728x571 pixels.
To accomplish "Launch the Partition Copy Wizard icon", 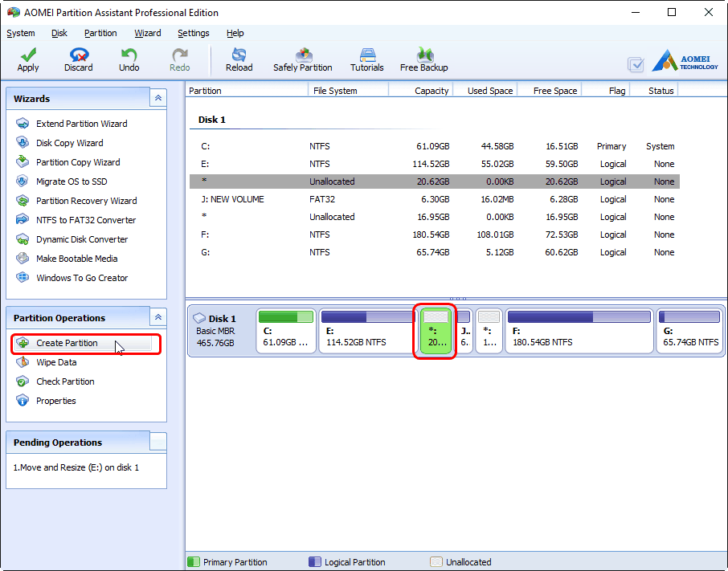I will (22, 161).
